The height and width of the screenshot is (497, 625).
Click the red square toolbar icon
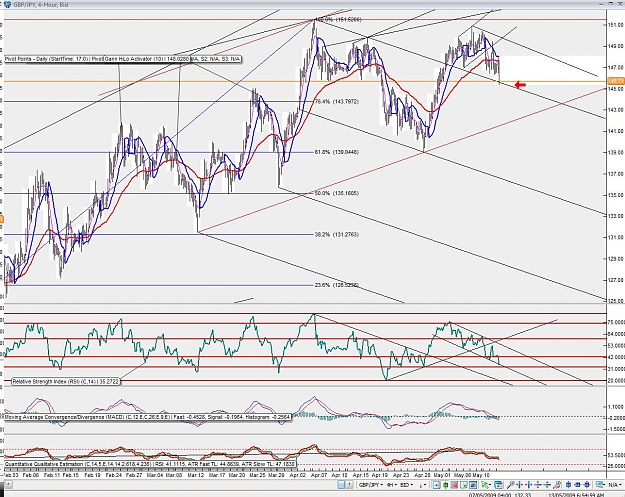[454, 485]
